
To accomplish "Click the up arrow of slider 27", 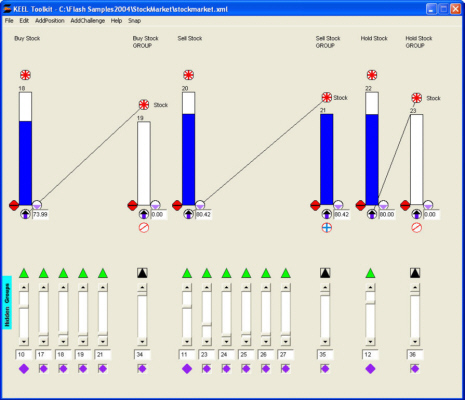I will [x=285, y=287].
